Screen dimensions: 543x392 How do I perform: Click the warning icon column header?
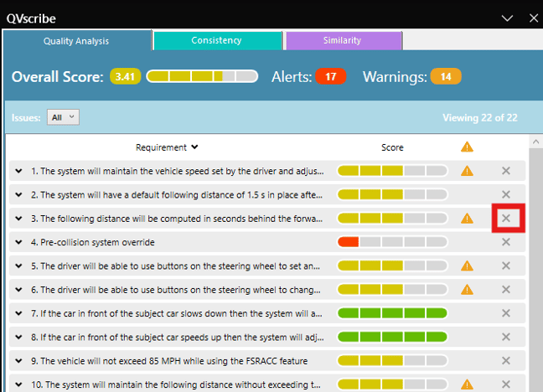point(467,147)
